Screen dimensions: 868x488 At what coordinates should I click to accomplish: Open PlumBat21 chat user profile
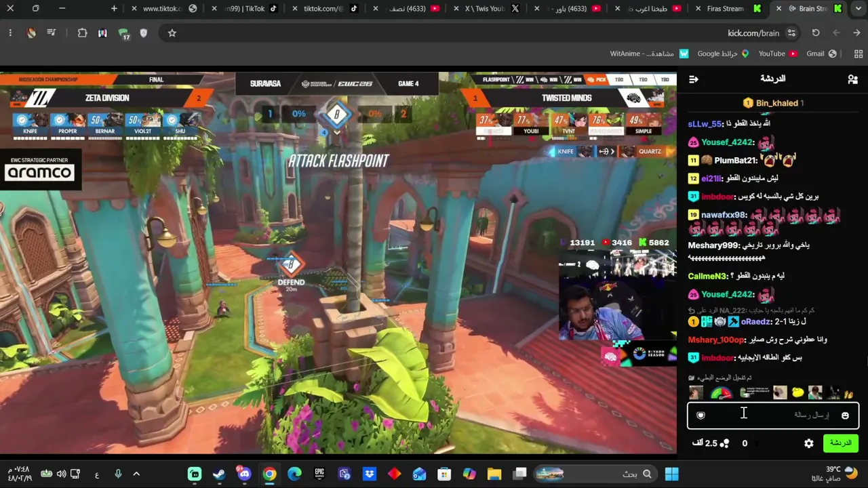tap(735, 161)
